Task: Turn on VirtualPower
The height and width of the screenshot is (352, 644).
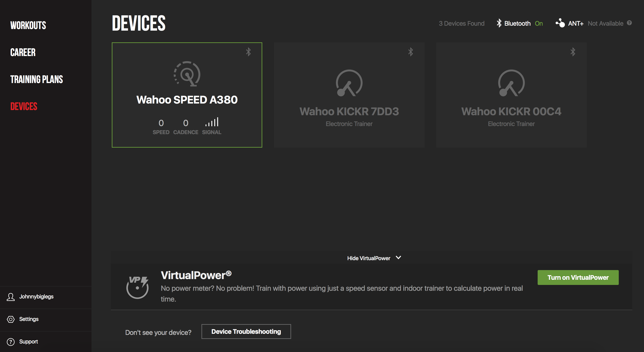Action: [x=578, y=277]
